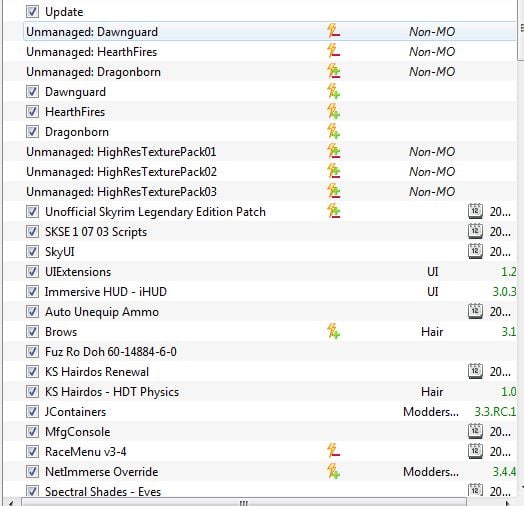Click overwrite flag icon in checked Dawnguard row

(x=333, y=91)
